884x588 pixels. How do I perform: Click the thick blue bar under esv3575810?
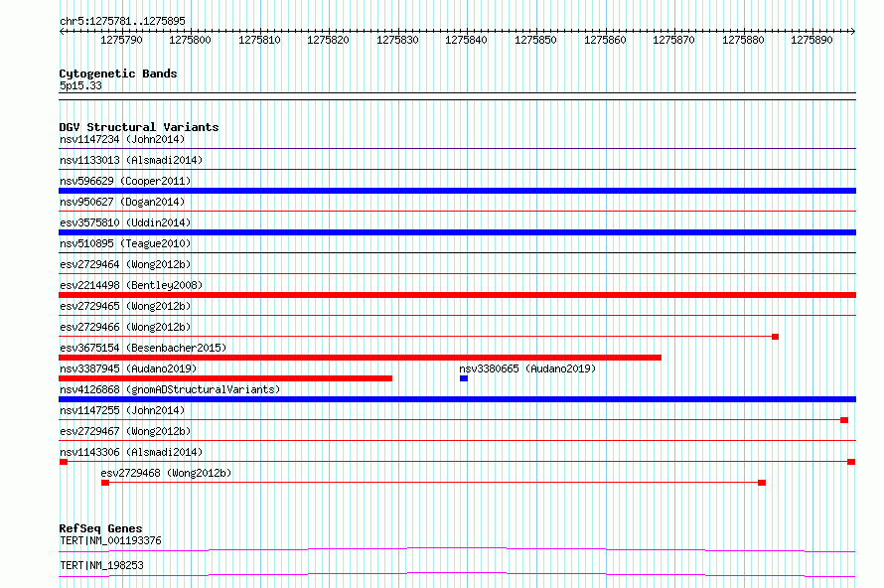[457, 232]
